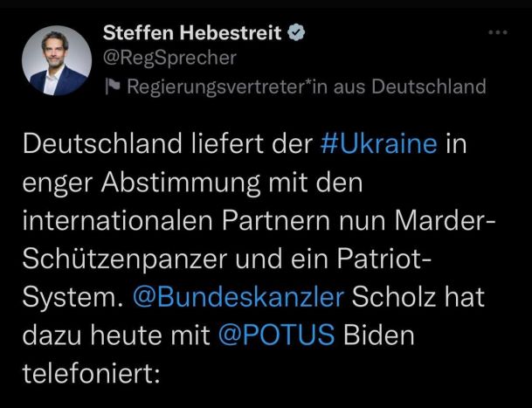Click the Regierungsvertreter*in aus Deutschland label
532x408 pixels.
(307, 86)
